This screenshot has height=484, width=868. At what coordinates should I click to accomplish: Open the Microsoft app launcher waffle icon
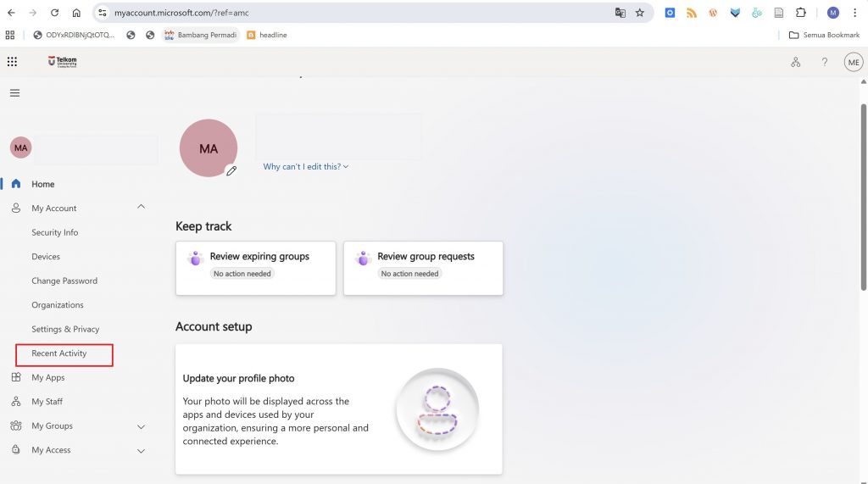coord(12,62)
